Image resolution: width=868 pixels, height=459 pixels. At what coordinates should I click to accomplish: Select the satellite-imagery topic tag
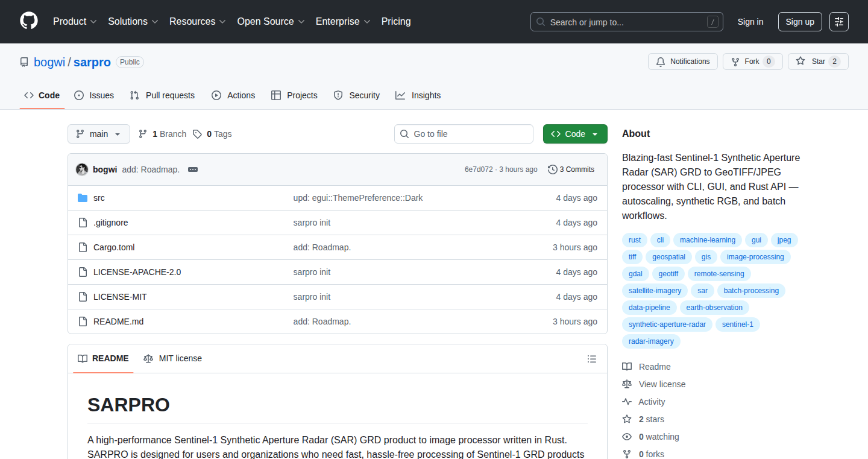pos(655,291)
